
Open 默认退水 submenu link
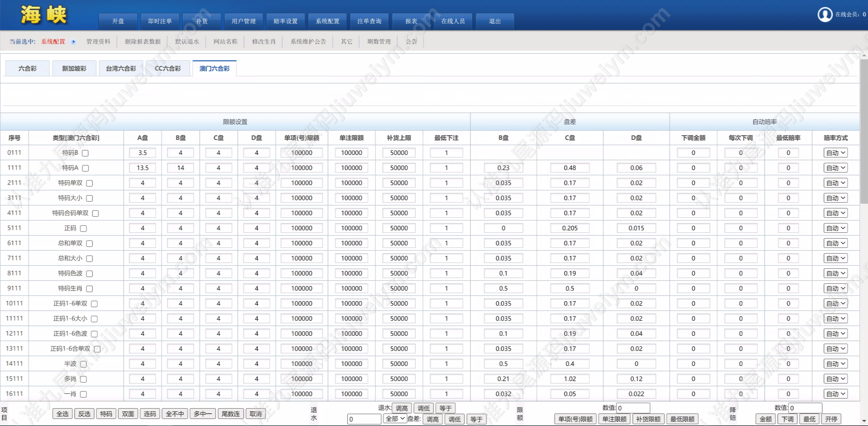187,42
